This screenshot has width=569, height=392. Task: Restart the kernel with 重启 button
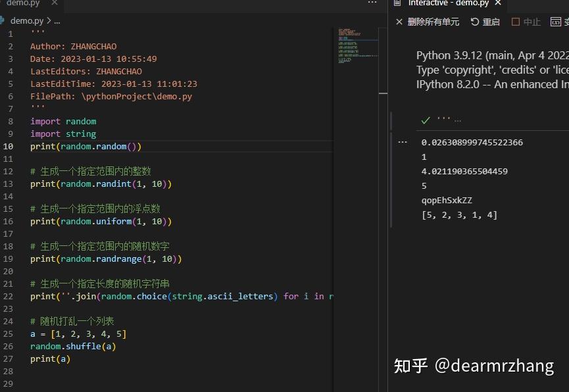click(x=485, y=22)
